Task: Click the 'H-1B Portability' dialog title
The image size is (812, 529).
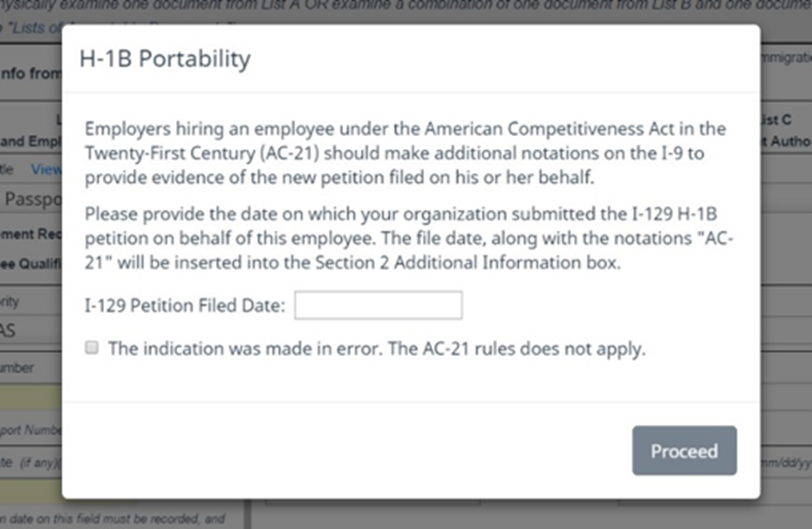Action: pos(165,59)
